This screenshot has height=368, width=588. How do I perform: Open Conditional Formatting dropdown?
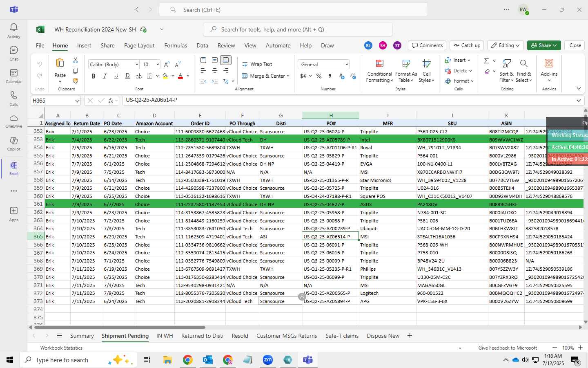(379, 70)
